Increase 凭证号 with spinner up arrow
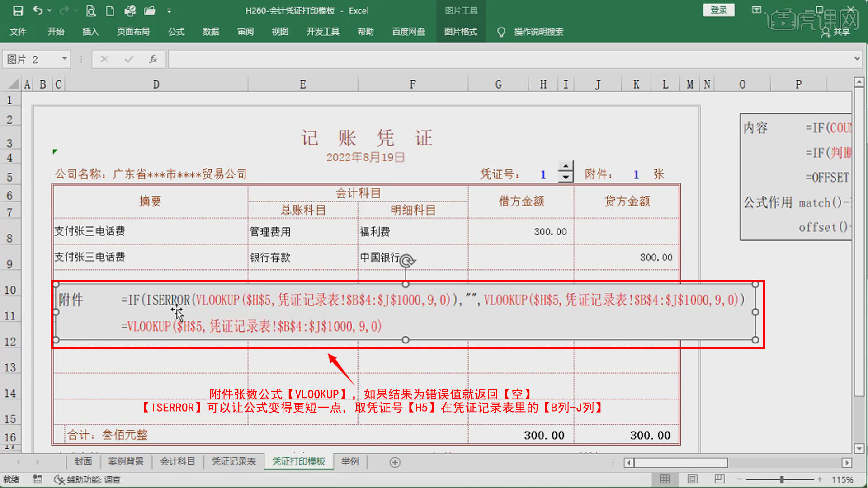Image resolution: width=868 pixels, height=488 pixels. click(566, 166)
